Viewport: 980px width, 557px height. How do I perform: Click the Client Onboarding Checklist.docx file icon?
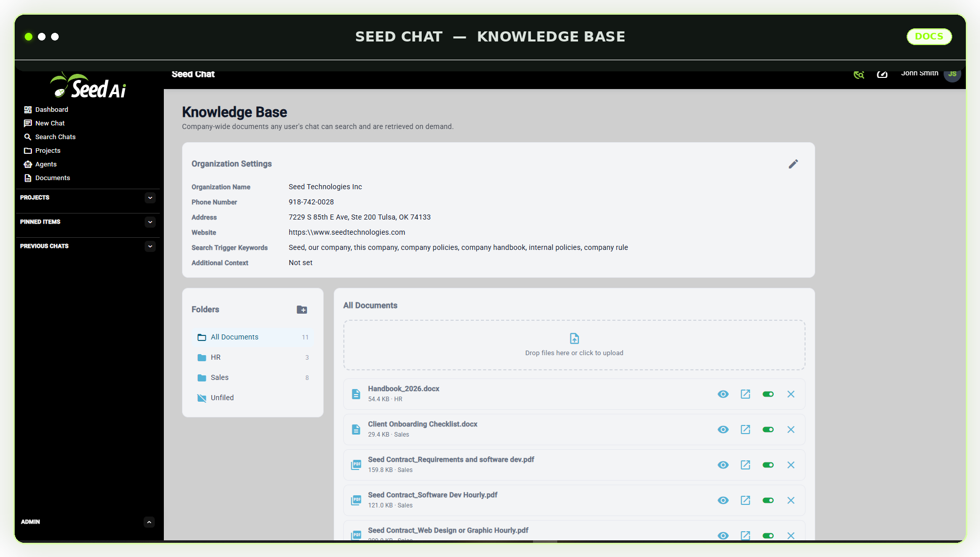click(356, 430)
